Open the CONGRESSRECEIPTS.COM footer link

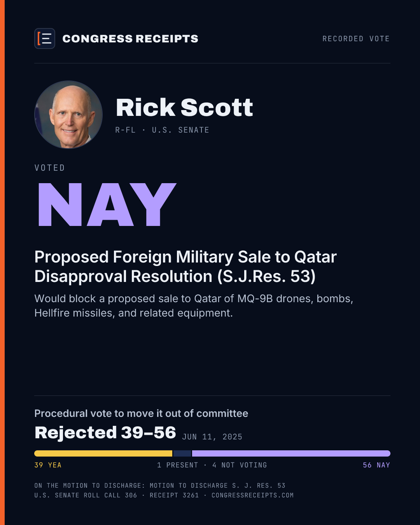252,495
